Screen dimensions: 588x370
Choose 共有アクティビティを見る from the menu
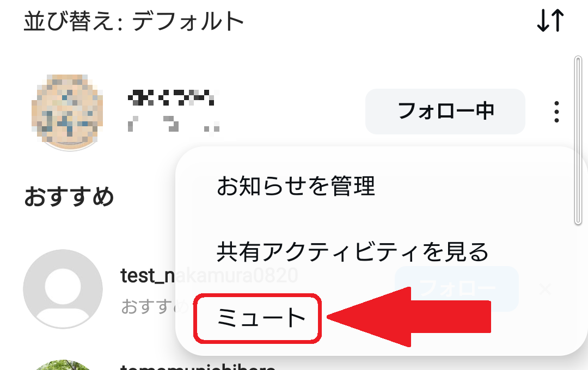(352, 251)
